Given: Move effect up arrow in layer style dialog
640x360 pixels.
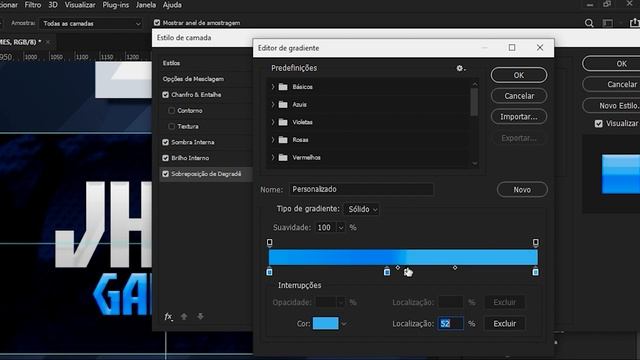Looking at the screenshot, I should coord(184,316).
